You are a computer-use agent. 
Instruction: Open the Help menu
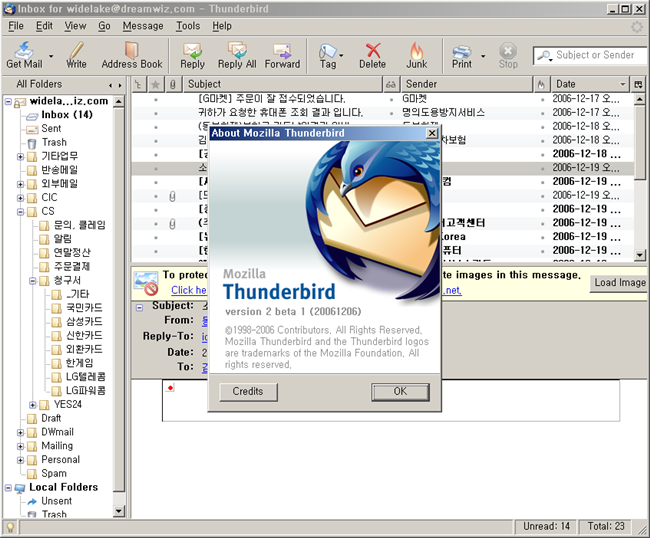pyautogui.click(x=222, y=26)
